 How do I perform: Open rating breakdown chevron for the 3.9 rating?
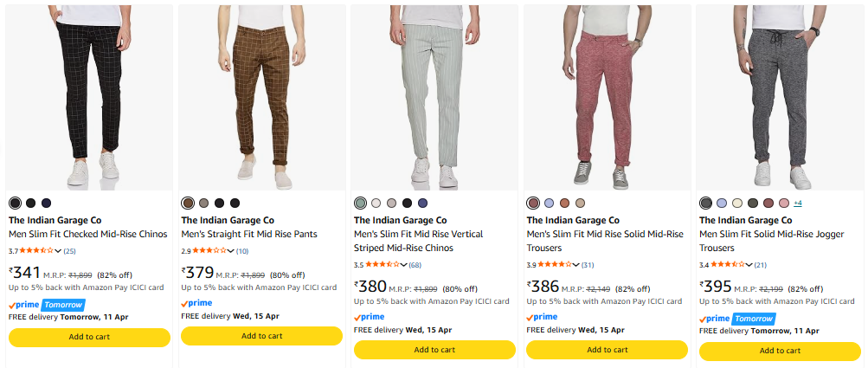[x=576, y=265]
